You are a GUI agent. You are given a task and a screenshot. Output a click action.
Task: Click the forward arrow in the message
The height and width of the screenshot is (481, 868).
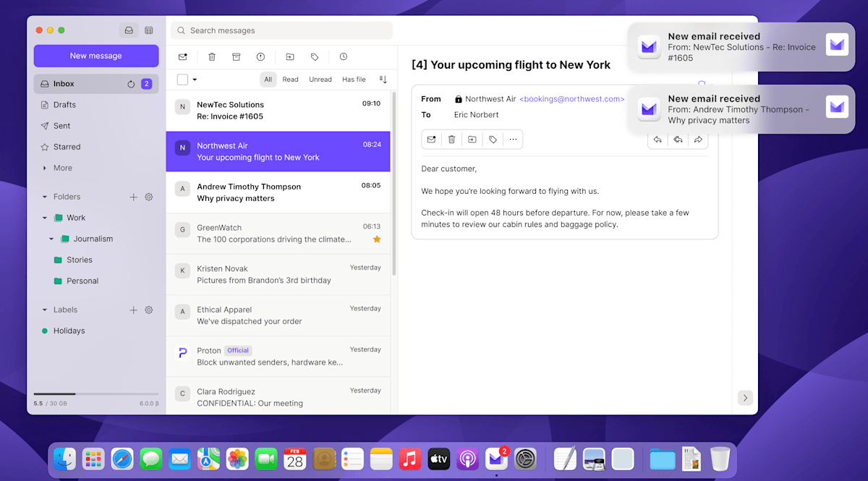coord(698,140)
